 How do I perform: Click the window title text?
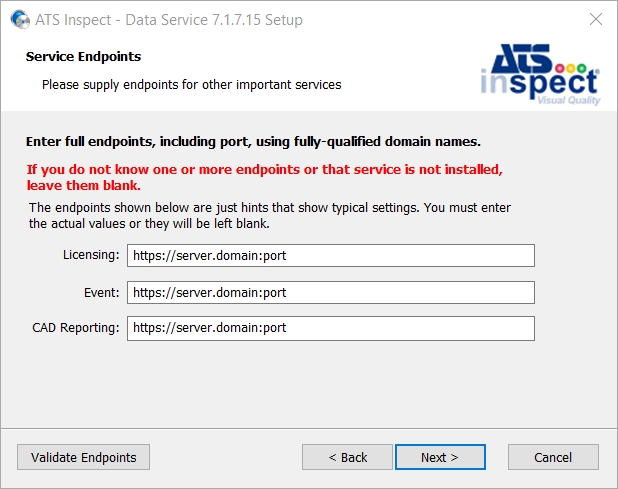[x=169, y=20]
